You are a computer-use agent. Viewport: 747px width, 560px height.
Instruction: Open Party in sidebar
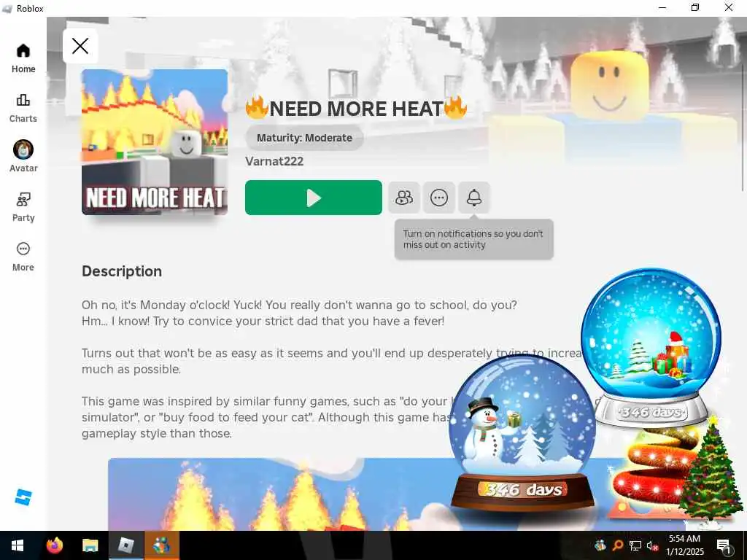(23, 207)
